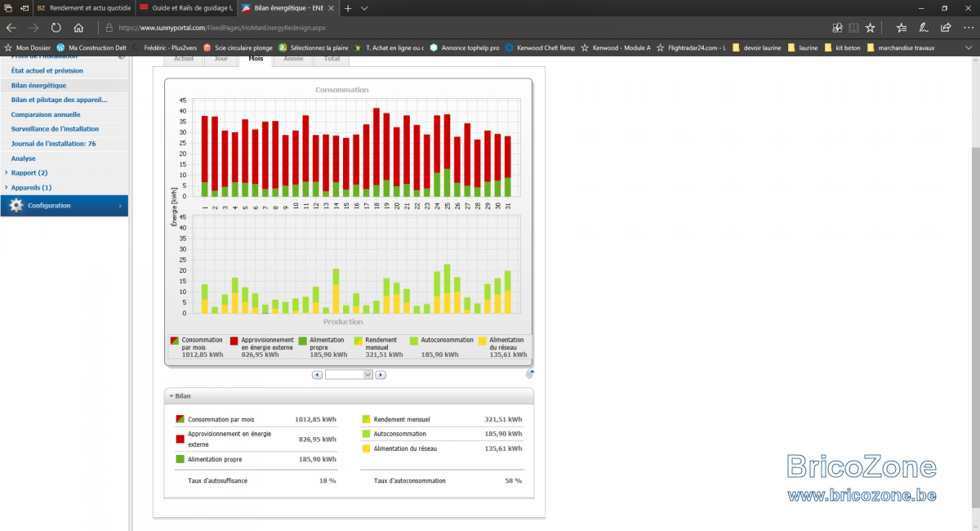The width and height of the screenshot is (980, 531).
Task: Click the red Approvisionnement legend swatch
Action: (x=234, y=340)
